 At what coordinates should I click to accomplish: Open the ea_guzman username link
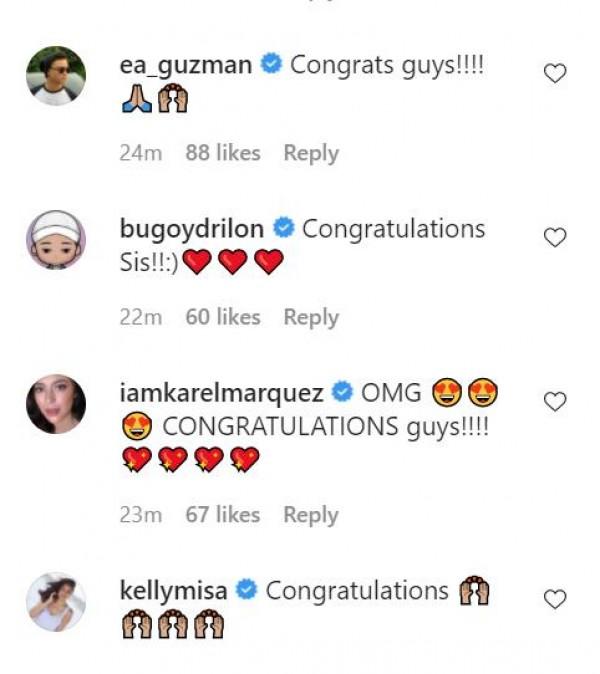click(x=186, y=66)
